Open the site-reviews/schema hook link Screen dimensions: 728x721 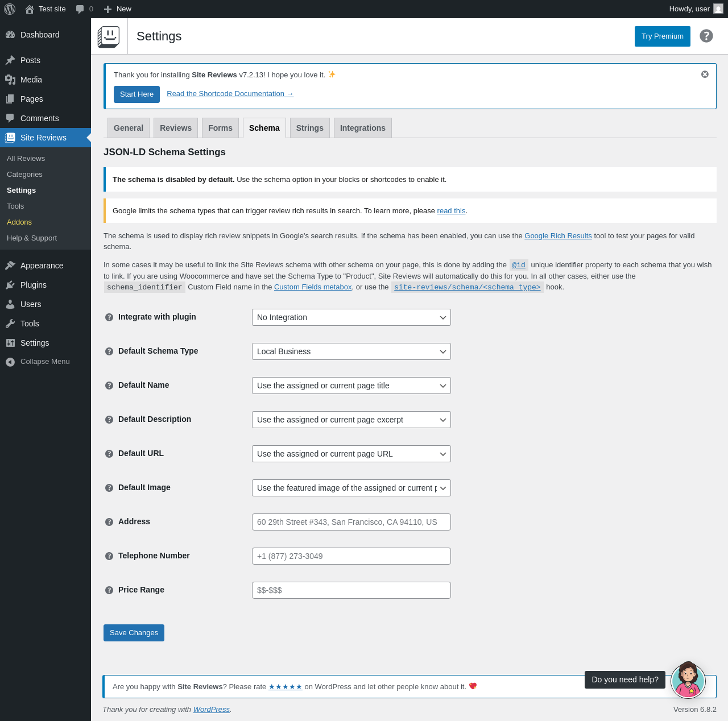click(468, 287)
